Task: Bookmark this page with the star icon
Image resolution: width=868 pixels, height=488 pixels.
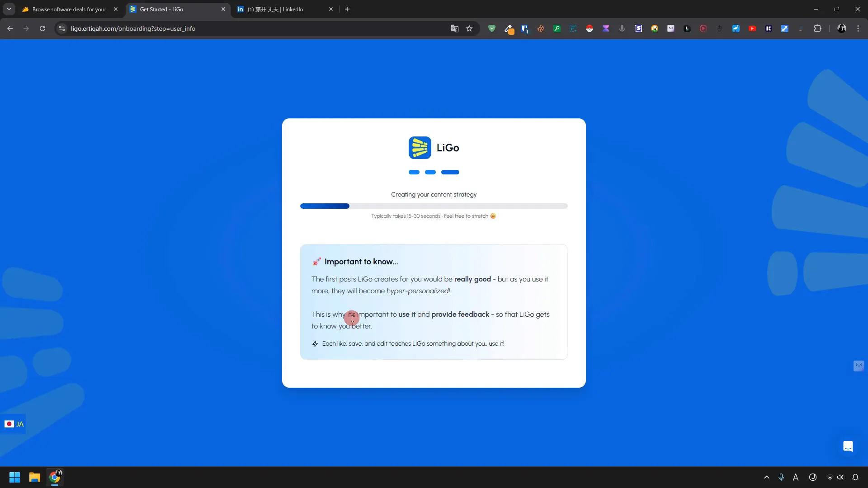Action: tap(469, 28)
